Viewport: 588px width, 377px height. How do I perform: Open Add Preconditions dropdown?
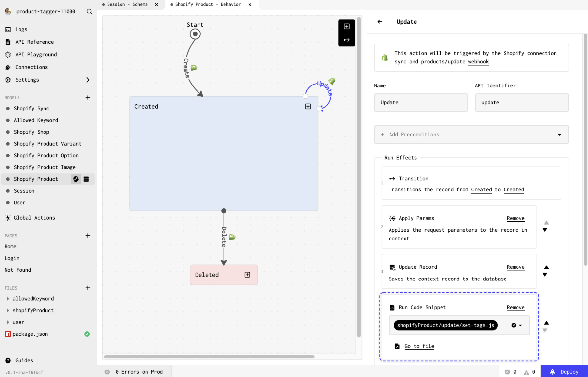click(471, 135)
